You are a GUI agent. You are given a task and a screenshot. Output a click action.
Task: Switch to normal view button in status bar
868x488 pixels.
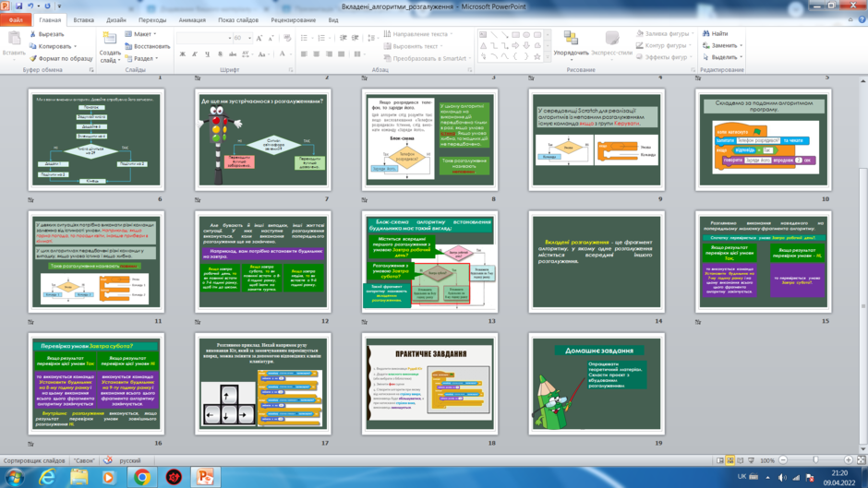pyautogui.click(x=719, y=460)
